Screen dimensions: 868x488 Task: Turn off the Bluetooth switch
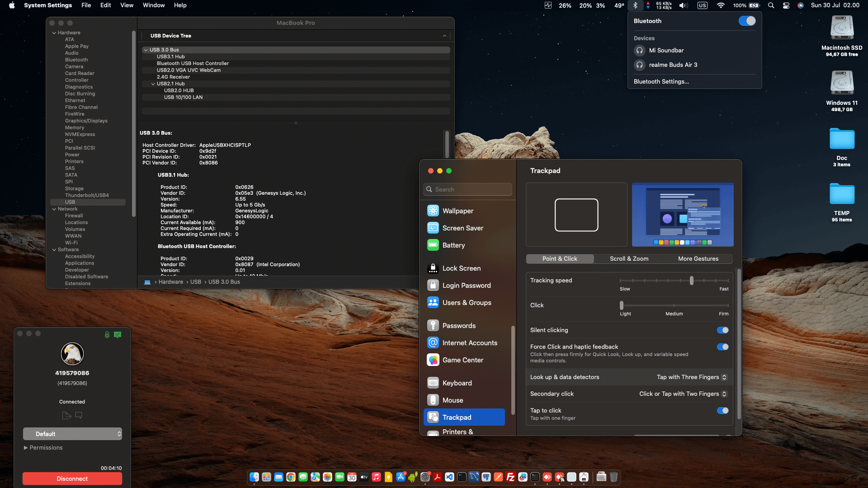[747, 21]
